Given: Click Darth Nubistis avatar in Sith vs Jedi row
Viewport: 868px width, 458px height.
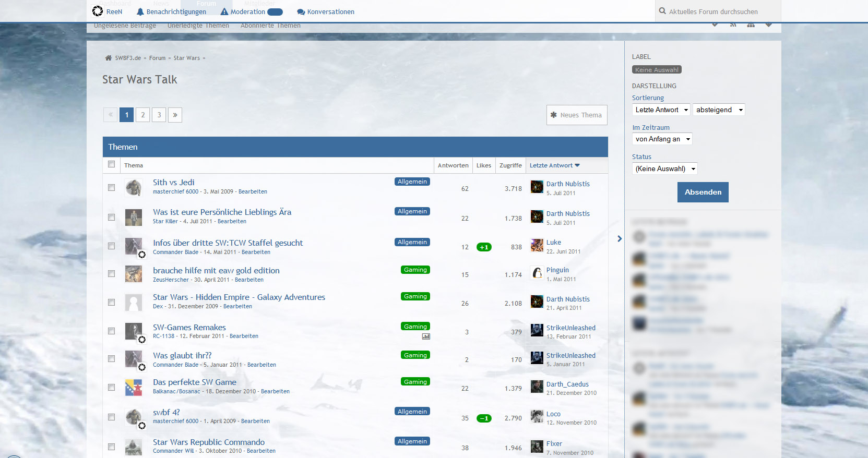Looking at the screenshot, I should point(537,187).
